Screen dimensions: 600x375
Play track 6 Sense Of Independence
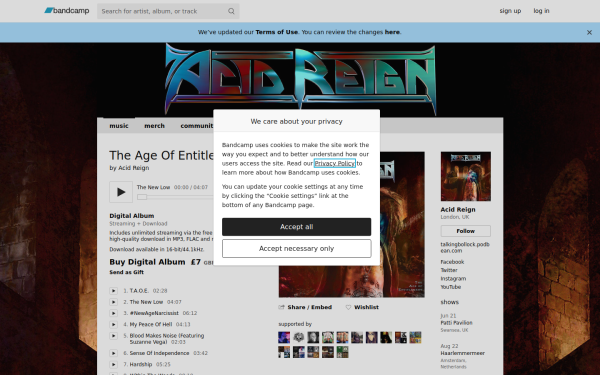coord(113,353)
